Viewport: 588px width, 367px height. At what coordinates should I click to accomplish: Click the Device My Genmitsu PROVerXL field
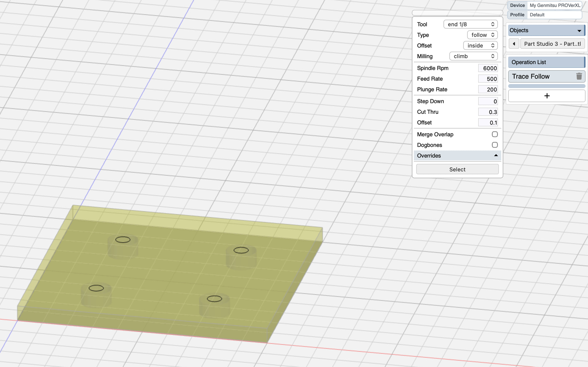tap(554, 6)
